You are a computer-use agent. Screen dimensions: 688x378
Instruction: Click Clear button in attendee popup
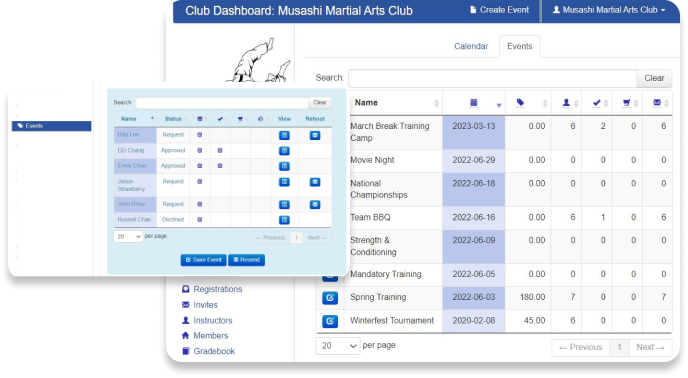click(x=320, y=103)
